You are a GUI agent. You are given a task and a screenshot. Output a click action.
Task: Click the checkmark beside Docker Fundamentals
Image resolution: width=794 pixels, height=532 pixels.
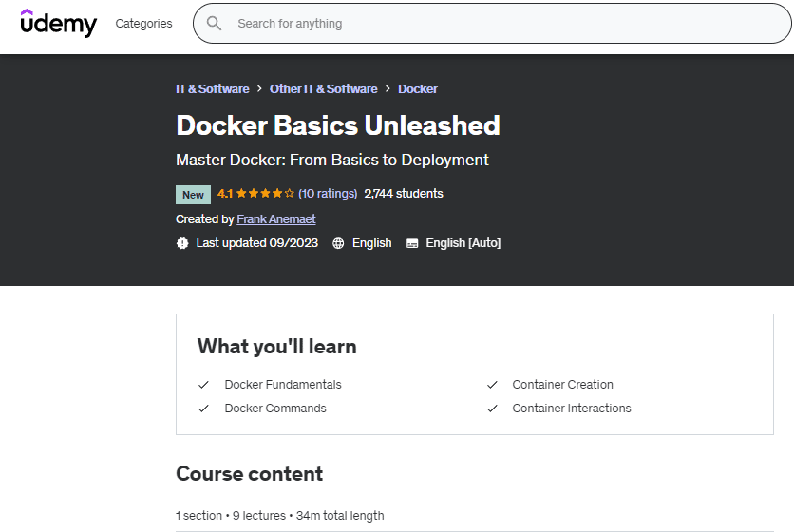203,385
